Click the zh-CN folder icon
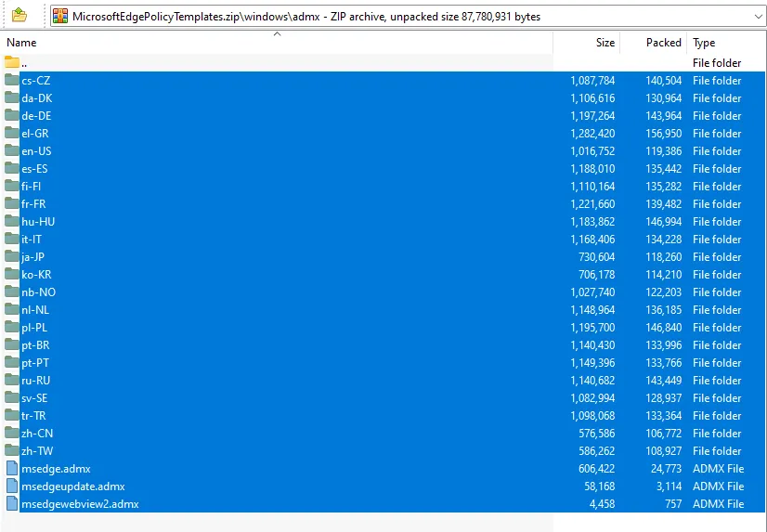 (12, 433)
